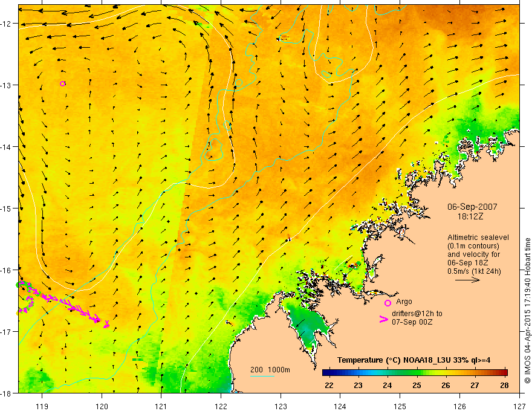The height and width of the screenshot is (411, 532).
Task: Click the longitude axis label 125
Action: (x=400, y=406)
